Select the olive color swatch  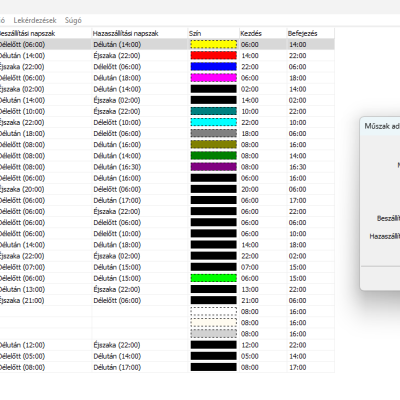pyautogui.click(x=214, y=145)
